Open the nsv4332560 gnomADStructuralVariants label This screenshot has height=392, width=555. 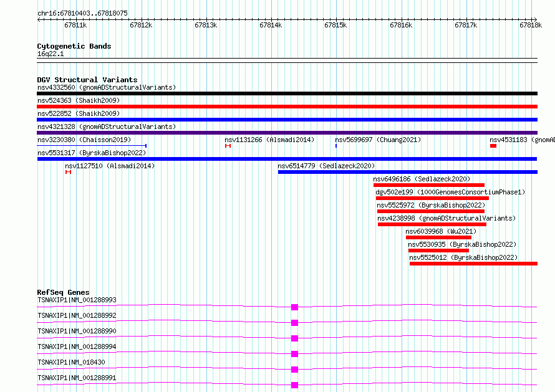tap(107, 87)
